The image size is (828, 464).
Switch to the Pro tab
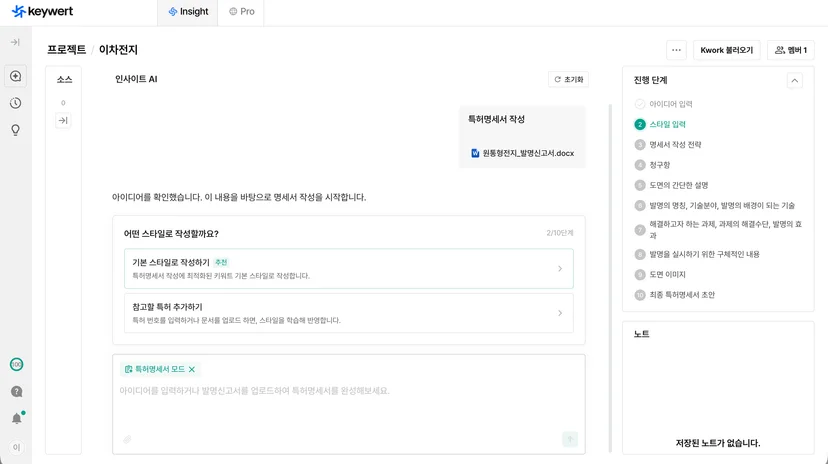click(x=241, y=12)
